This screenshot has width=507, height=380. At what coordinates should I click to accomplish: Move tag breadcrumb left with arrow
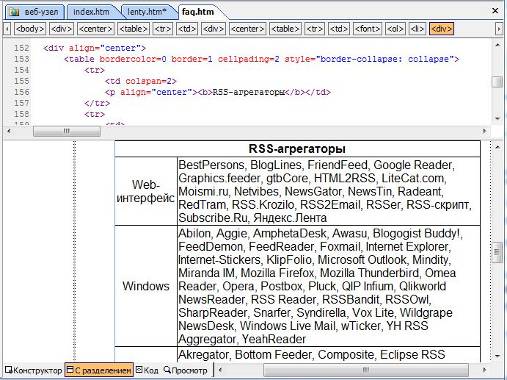coord(7,29)
